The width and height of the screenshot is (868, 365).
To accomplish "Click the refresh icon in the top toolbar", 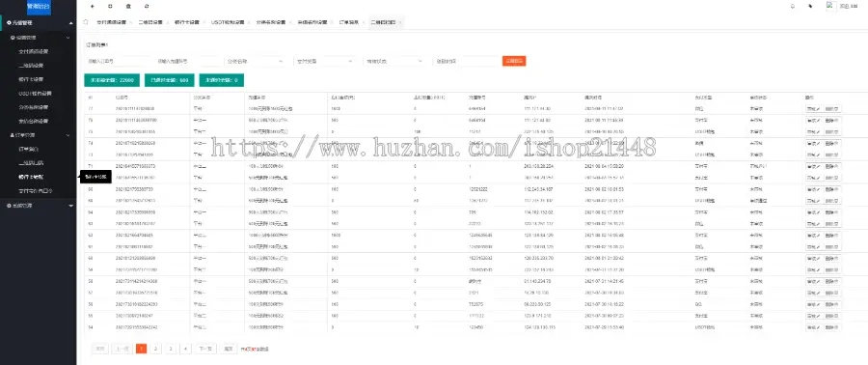I will (147, 6).
